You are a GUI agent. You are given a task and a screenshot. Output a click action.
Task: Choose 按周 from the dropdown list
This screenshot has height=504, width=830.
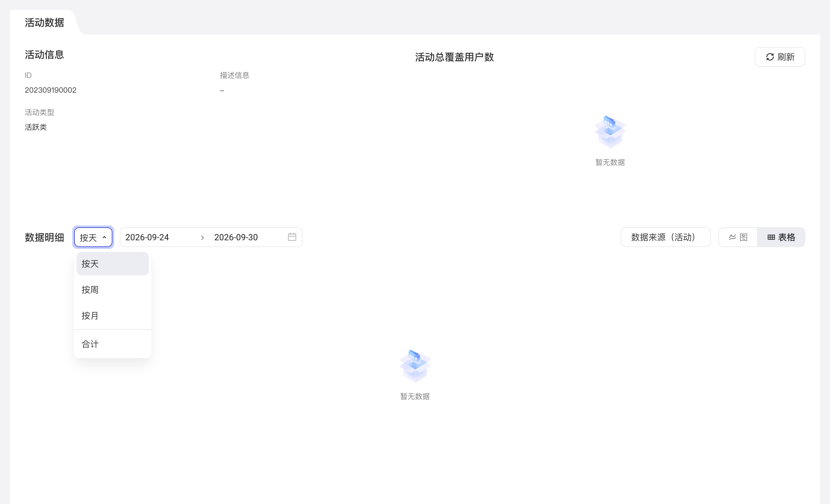click(112, 290)
